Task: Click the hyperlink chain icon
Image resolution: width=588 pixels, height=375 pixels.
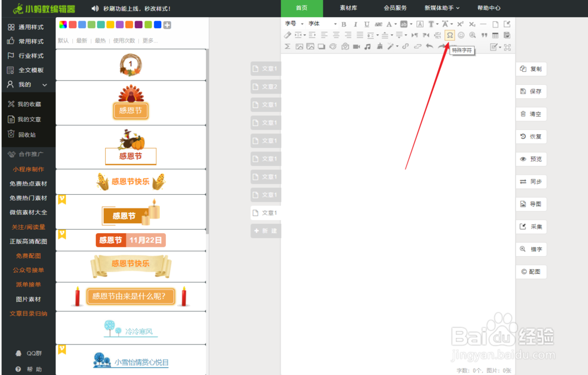Action: click(417, 47)
